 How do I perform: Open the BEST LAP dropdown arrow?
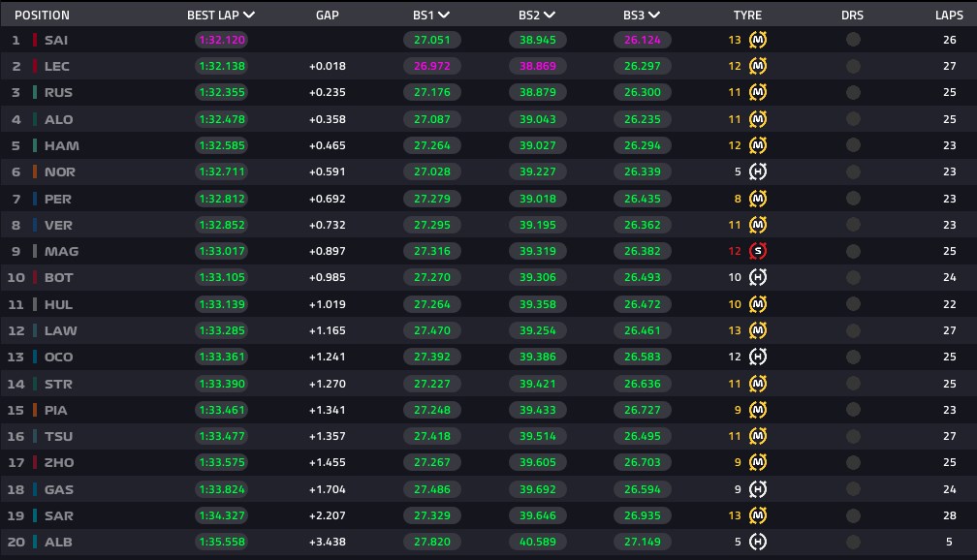[249, 15]
